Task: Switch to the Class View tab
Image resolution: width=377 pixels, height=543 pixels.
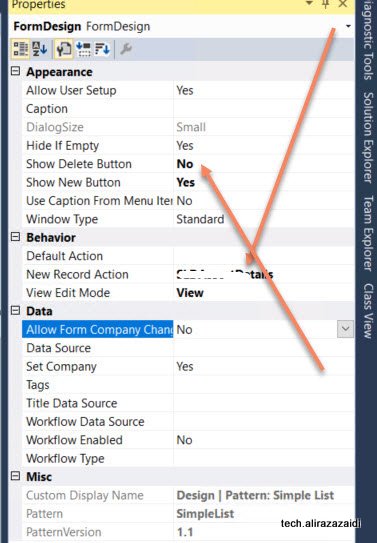Action: [x=368, y=311]
